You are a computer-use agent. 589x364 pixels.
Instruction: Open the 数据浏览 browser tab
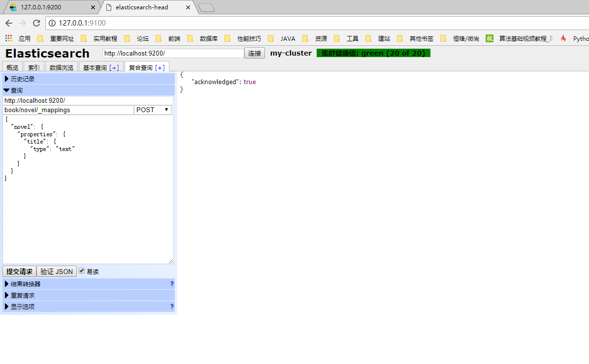click(62, 67)
